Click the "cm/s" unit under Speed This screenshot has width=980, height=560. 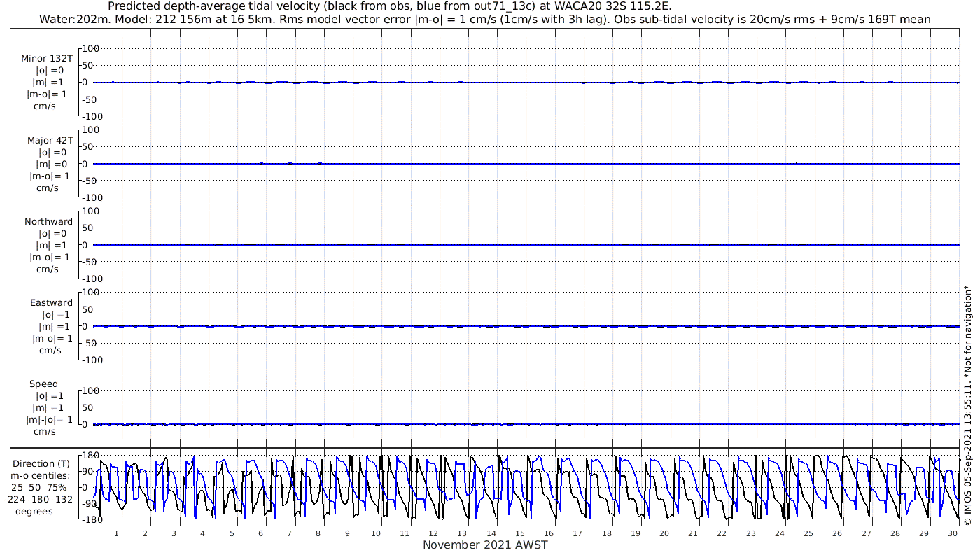[45, 431]
